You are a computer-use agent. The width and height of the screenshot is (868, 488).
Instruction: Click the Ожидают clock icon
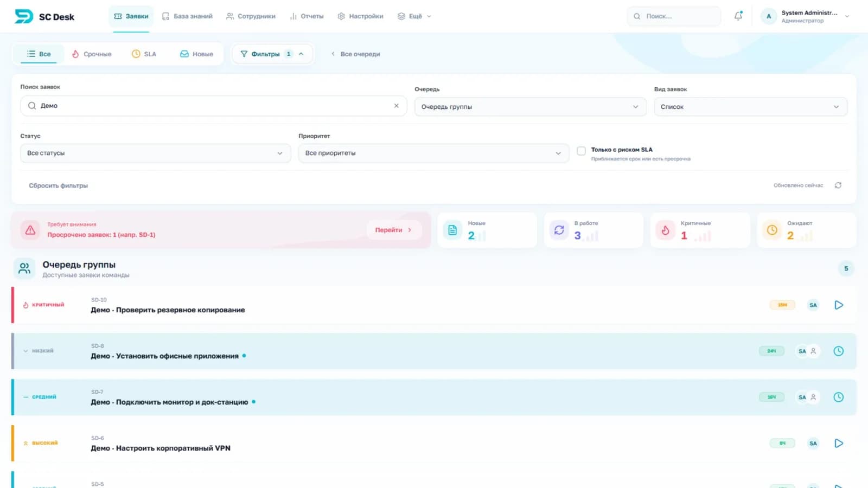[x=771, y=230]
